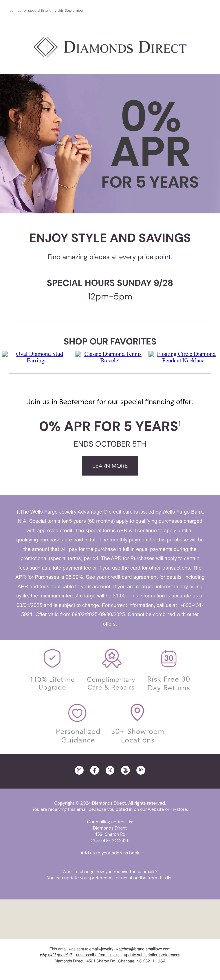Image resolution: width=220 pixels, height=980 pixels.
Task: Click the 0% APR hero banner image
Action: [110, 144]
